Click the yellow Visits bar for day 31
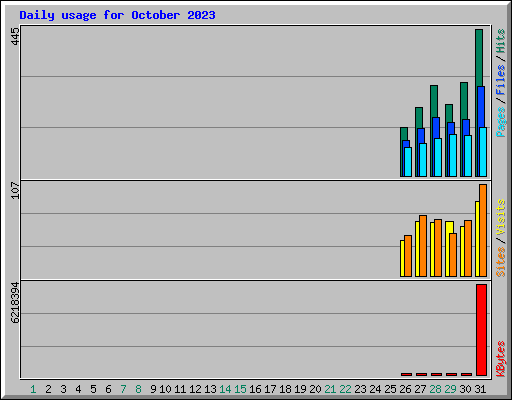 pos(477,239)
